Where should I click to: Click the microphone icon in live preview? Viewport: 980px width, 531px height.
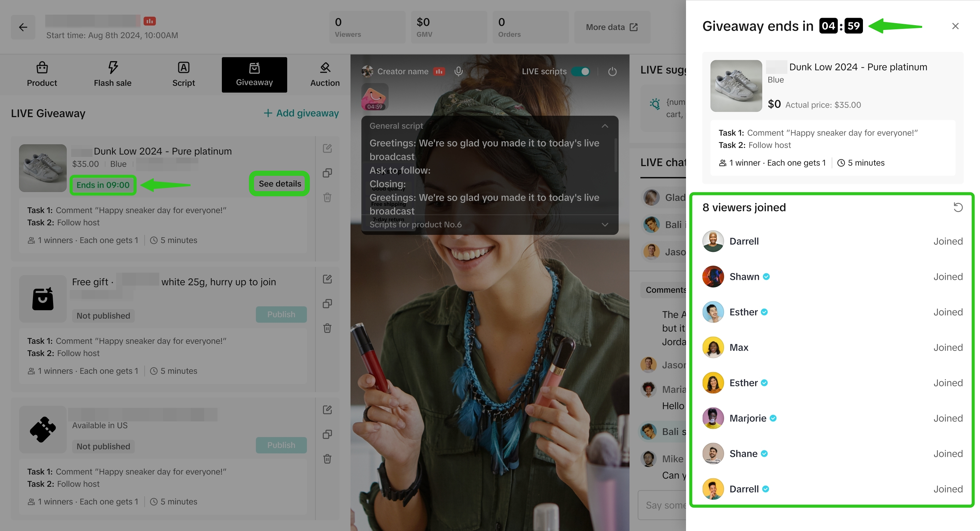coord(458,71)
